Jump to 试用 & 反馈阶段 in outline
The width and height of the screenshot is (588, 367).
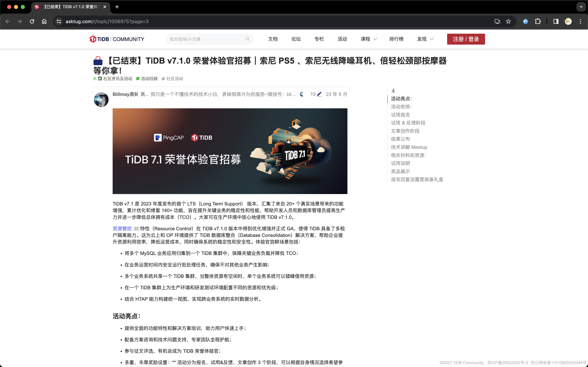[408, 123]
